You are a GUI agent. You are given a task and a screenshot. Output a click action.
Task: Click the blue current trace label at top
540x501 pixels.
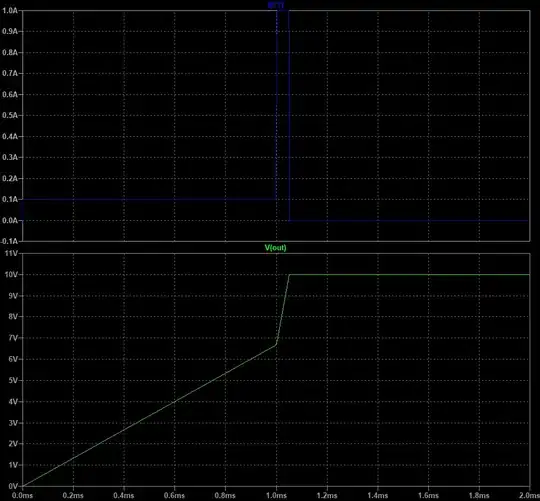276,5
